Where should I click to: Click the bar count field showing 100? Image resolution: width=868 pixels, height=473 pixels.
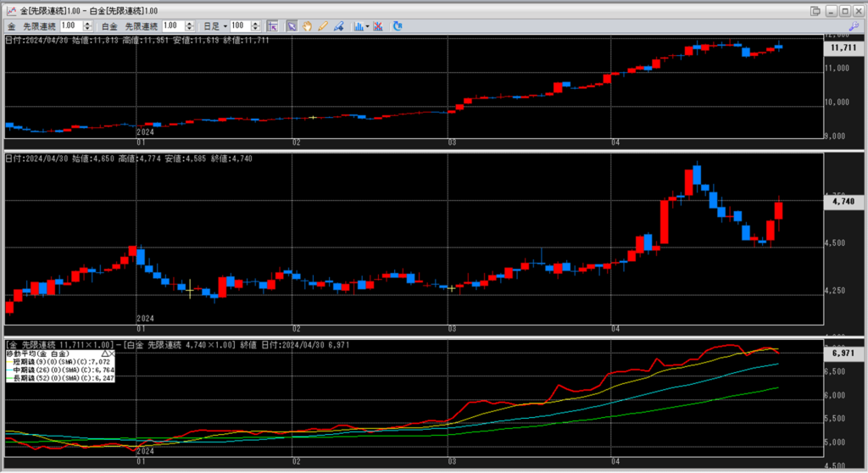(x=238, y=26)
